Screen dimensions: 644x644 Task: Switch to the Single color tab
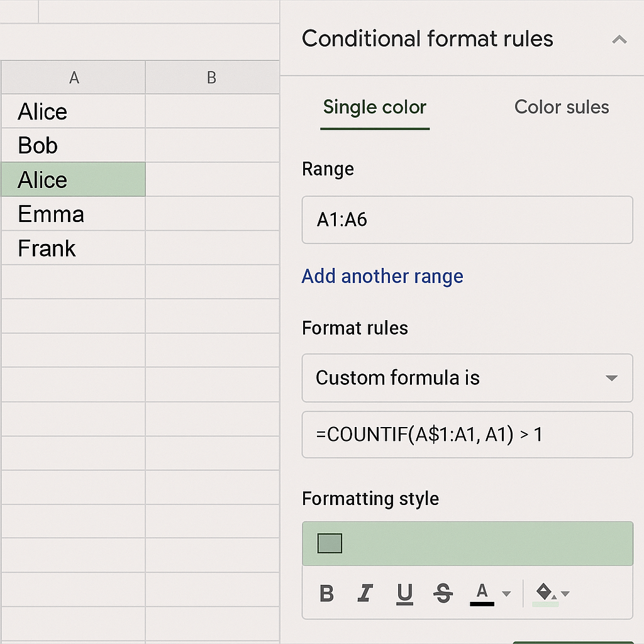pos(374,107)
